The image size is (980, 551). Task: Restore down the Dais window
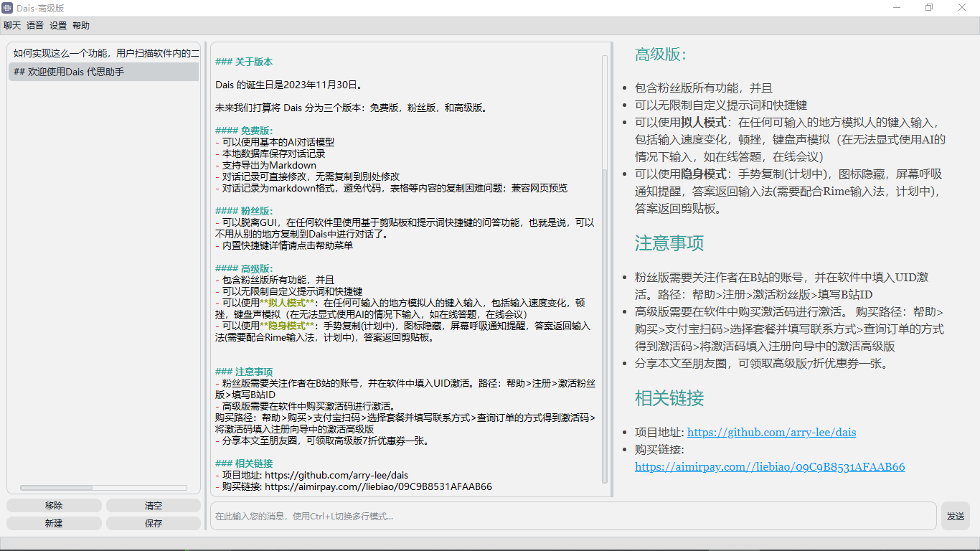point(929,8)
